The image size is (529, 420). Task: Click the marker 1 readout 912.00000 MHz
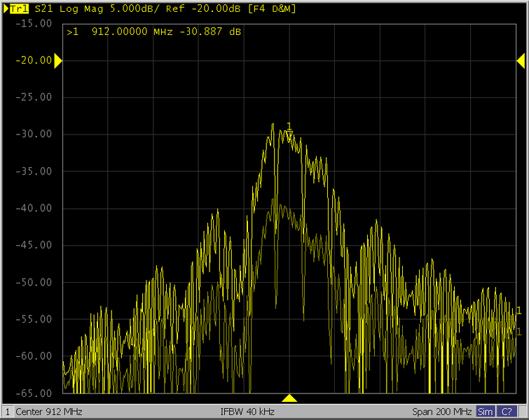coord(125,32)
